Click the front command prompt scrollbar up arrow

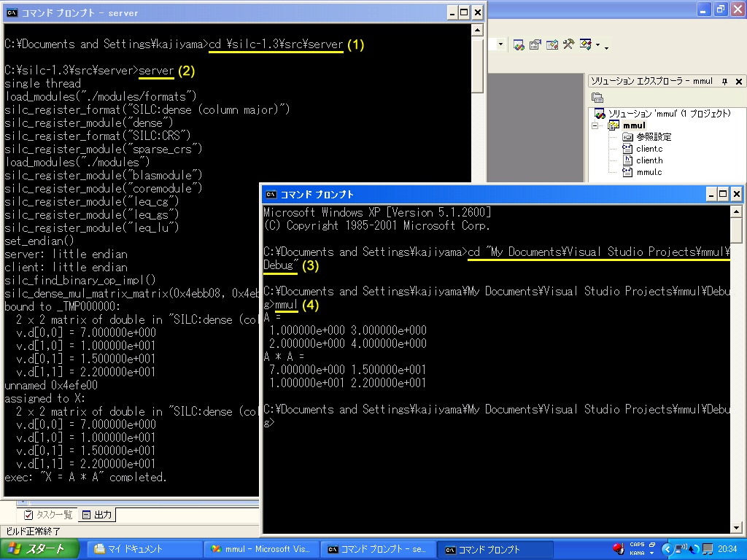click(x=736, y=211)
